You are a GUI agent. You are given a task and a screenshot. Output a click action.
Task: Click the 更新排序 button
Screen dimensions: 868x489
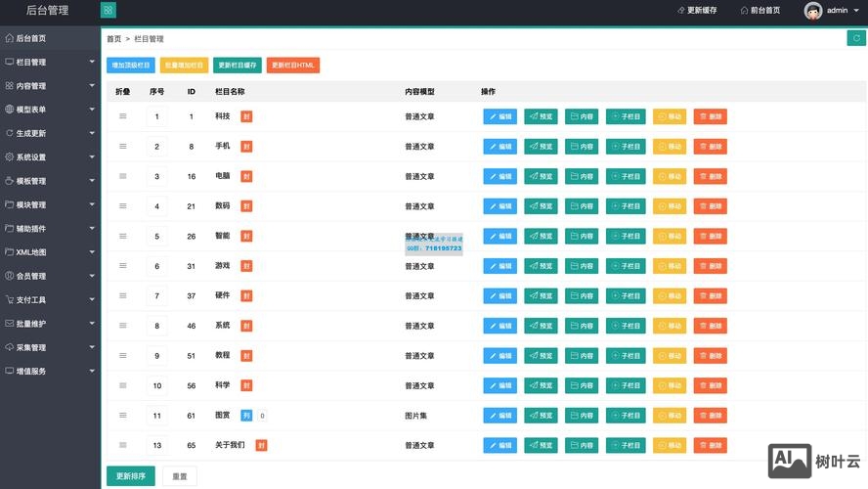tap(130, 476)
